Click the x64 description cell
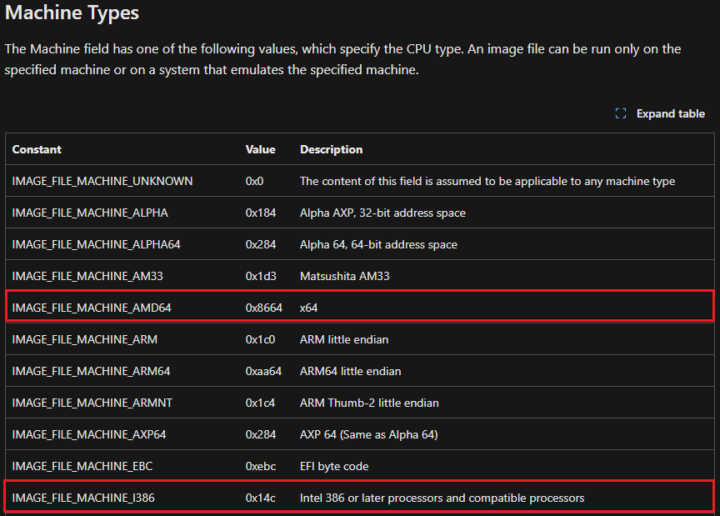 click(x=308, y=308)
